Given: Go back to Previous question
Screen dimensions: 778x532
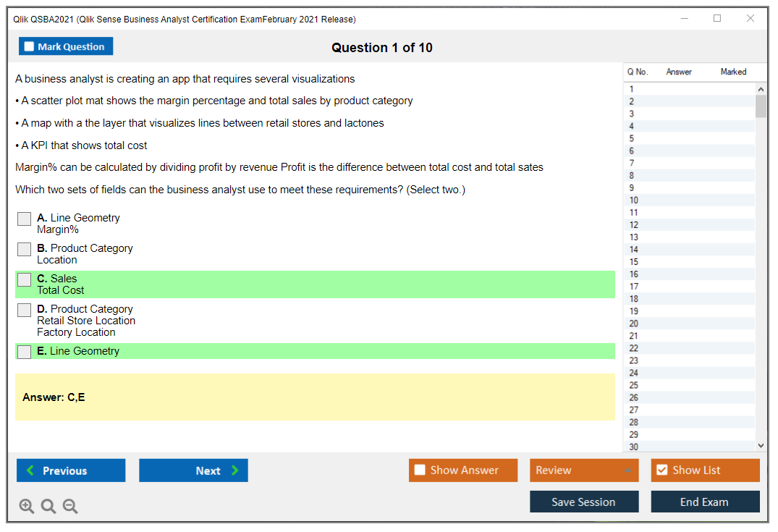Looking at the screenshot, I should click(x=71, y=470).
